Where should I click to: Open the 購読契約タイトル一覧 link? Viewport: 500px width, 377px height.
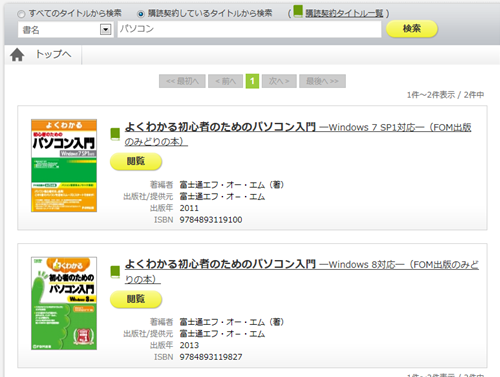344,13
